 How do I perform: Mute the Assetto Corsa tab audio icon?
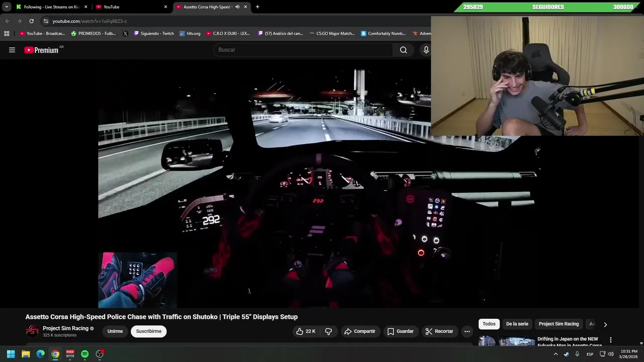pos(237,7)
